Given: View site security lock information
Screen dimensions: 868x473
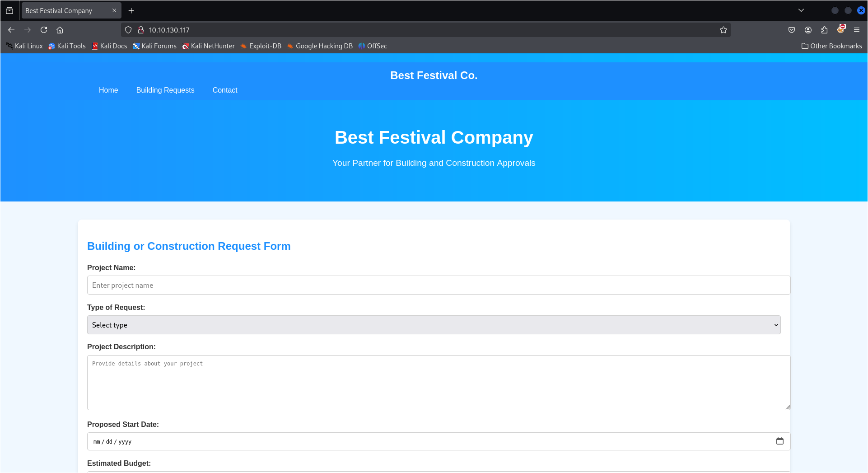Looking at the screenshot, I should (x=141, y=30).
